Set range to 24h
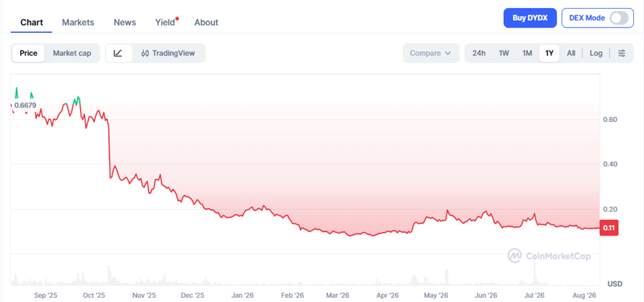 479,53
